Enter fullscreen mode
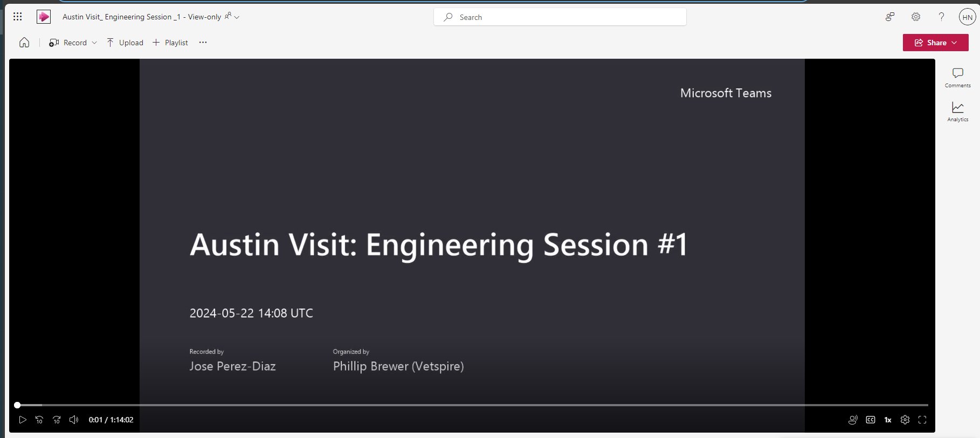The width and height of the screenshot is (980, 438). (x=922, y=420)
